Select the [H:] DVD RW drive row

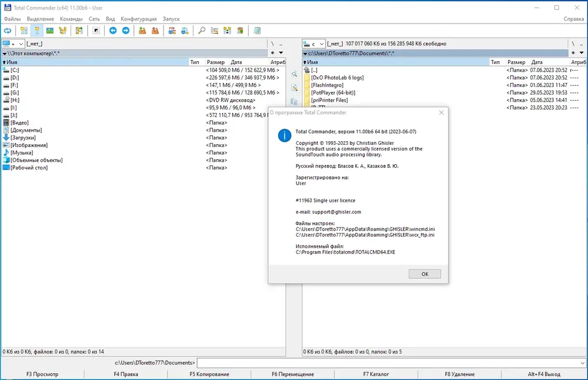143,100
